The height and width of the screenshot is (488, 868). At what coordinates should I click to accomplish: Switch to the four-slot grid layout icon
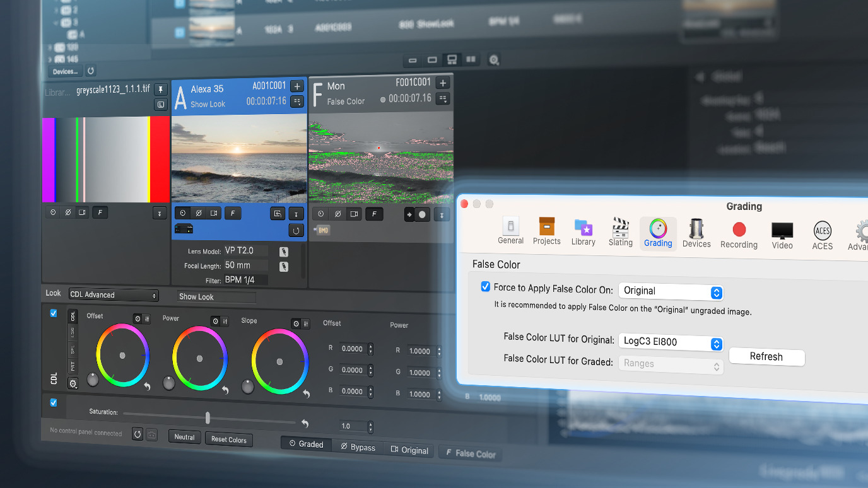point(471,60)
